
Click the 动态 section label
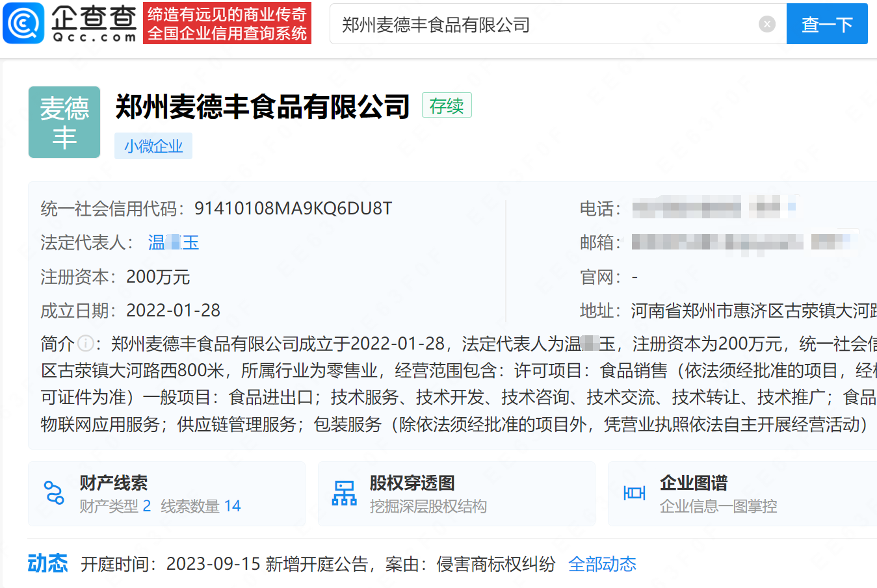tap(47, 563)
